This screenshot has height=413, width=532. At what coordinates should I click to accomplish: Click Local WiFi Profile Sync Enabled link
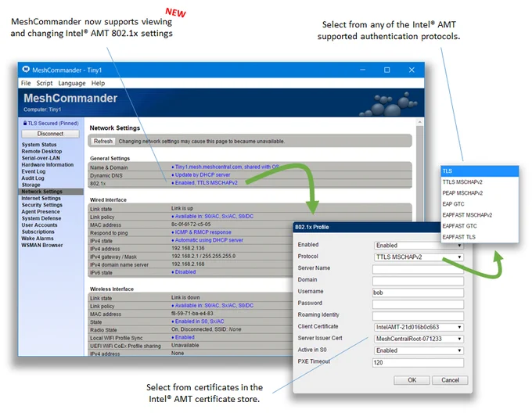click(183, 337)
